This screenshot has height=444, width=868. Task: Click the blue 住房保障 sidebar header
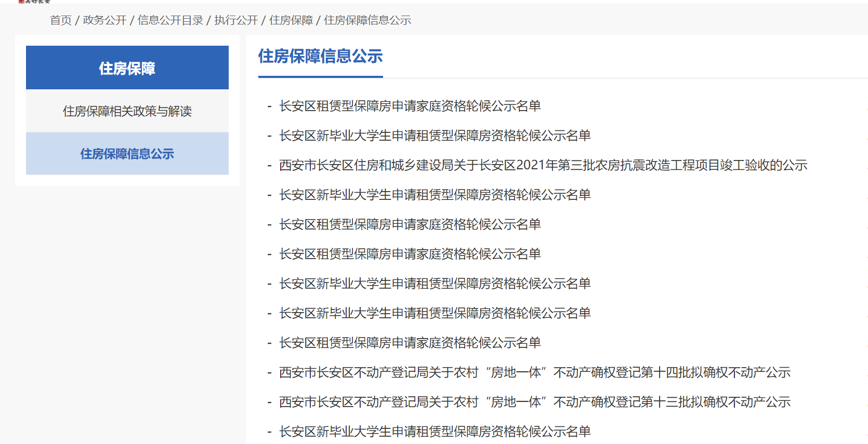[127, 68]
